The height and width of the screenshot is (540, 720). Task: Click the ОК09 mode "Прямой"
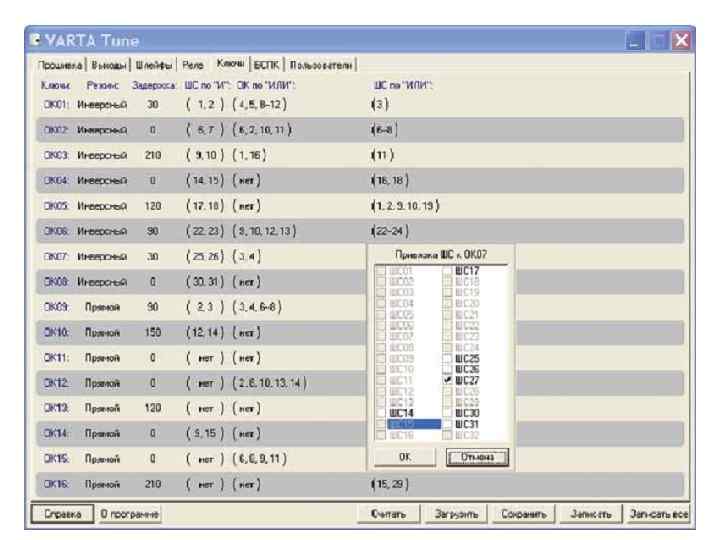[102, 307]
